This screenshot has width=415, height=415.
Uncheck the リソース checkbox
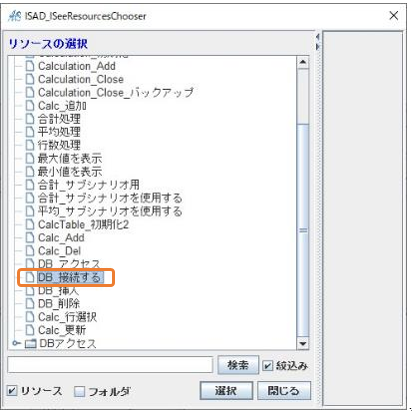[12, 390]
